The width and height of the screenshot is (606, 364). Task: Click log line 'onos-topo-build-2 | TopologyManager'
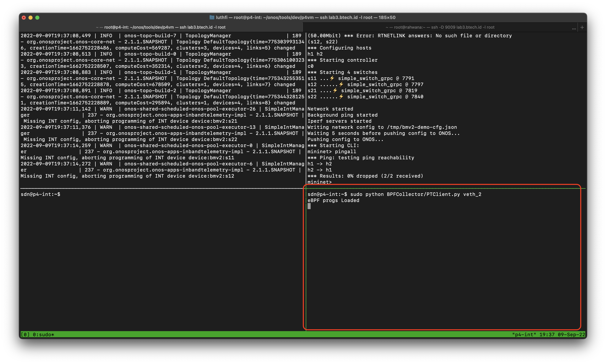(161, 90)
